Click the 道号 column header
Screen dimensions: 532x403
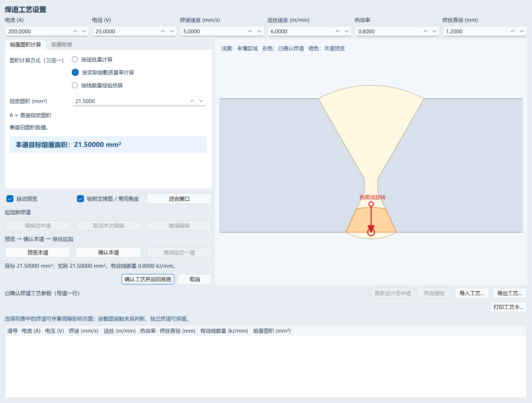(x=12, y=331)
